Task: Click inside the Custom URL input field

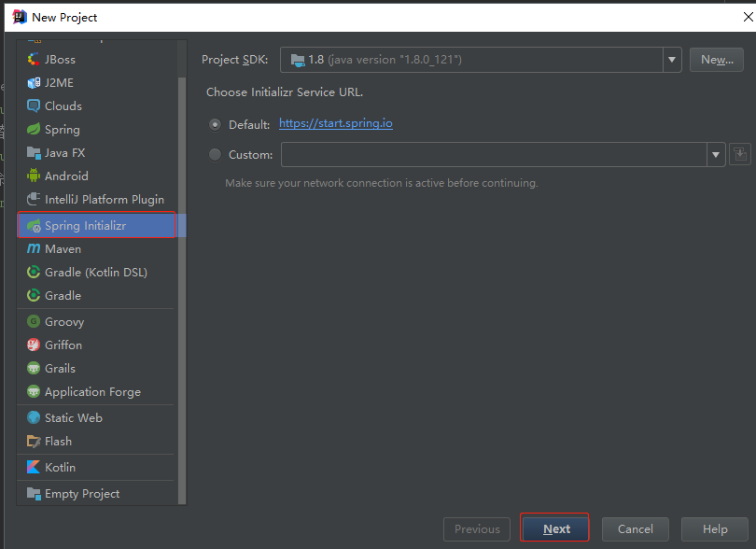Action: tap(494, 154)
